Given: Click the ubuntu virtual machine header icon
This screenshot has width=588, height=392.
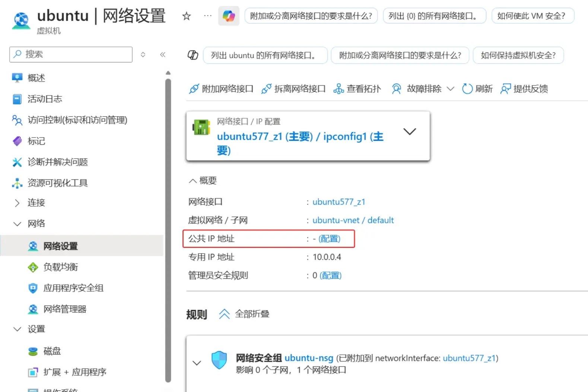Looking at the screenshot, I should click(21, 20).
